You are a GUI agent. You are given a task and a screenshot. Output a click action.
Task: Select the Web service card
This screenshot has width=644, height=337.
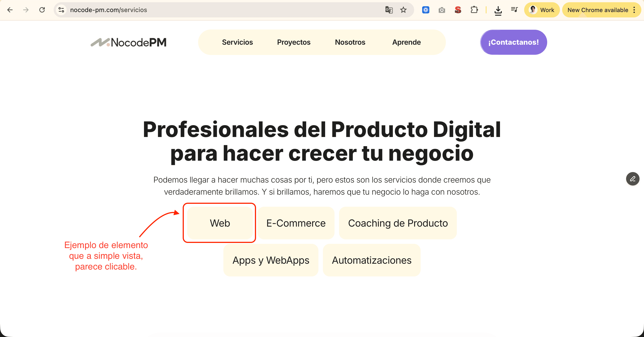pos(220,223)
